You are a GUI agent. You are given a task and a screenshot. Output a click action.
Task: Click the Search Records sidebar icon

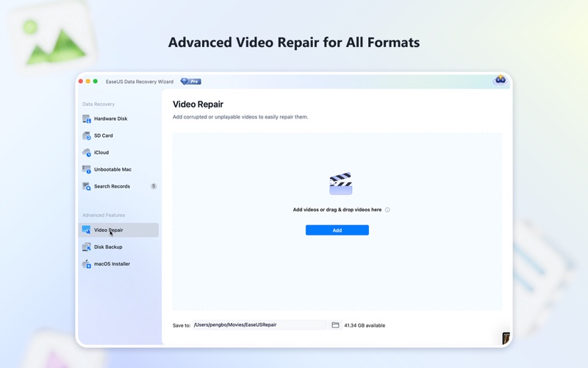click(x=87, y=186)
